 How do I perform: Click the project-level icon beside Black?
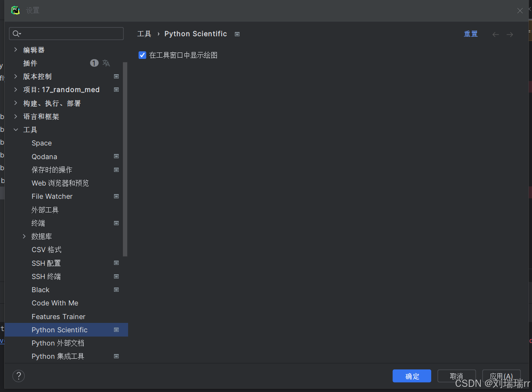(x=116, y=290)
